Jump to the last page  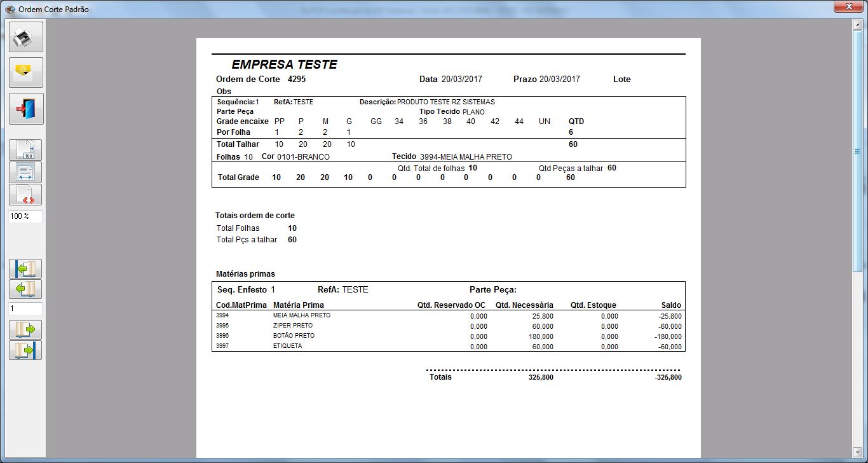coord(25,350)
